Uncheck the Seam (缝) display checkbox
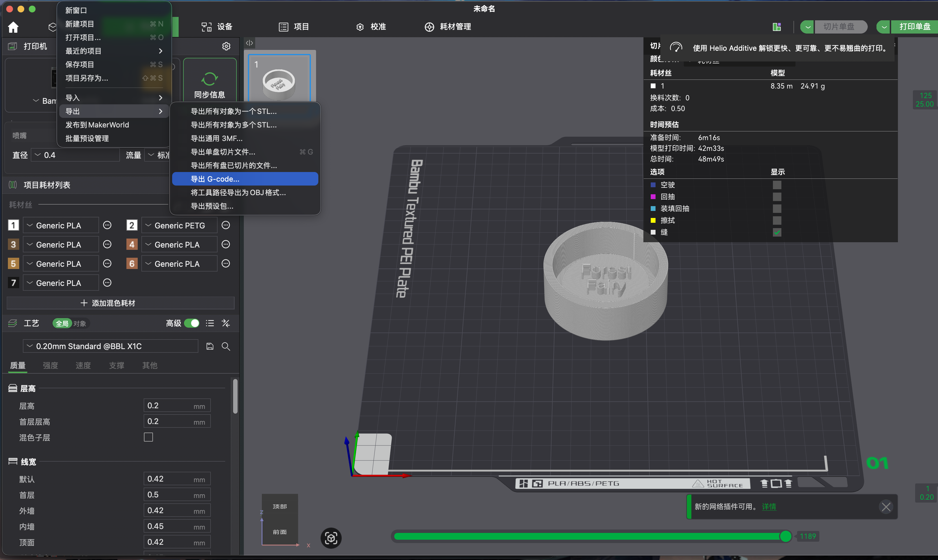The width and height of the screenshot is (938, 560). coord(777,232)
